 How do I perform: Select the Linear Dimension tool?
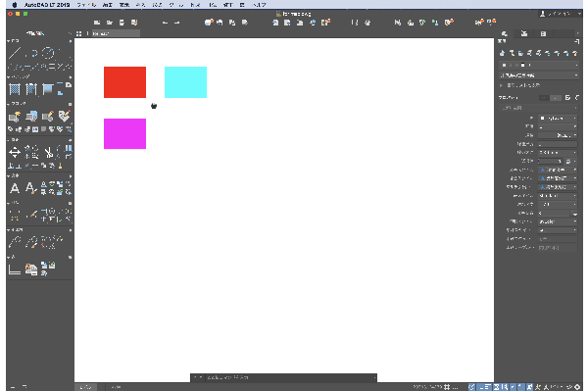[15, 215]
